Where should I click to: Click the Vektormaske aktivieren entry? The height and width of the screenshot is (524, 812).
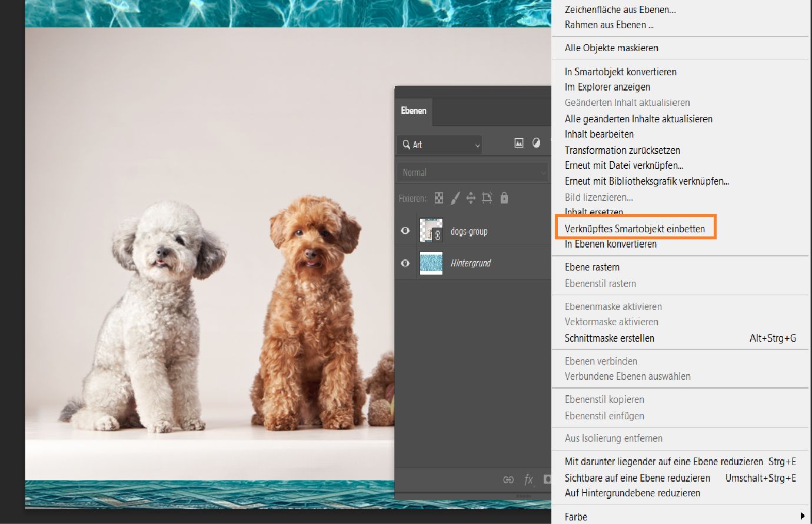pos(611,322)
